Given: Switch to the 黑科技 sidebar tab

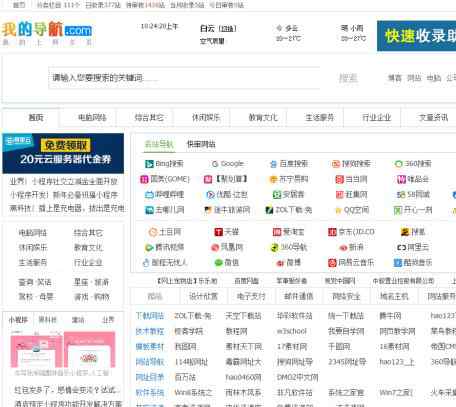Looking at the screenshot, I should click(48, 320).
